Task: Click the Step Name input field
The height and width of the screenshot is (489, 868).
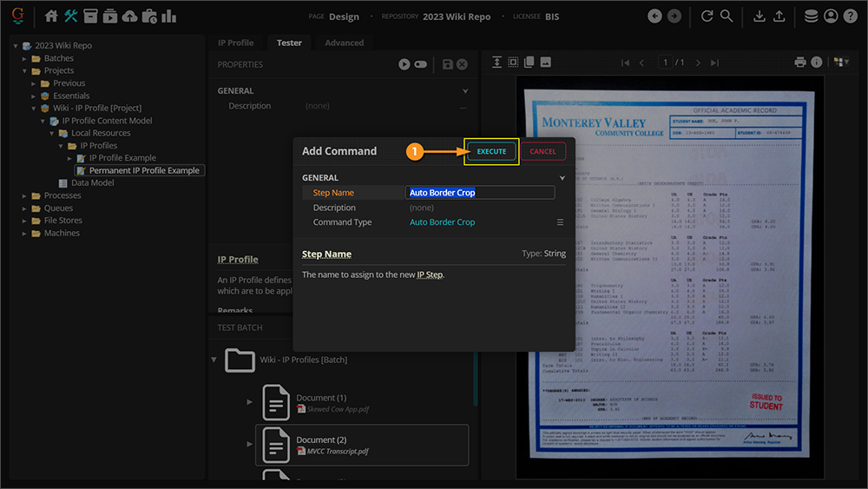Action: [480, 192]
